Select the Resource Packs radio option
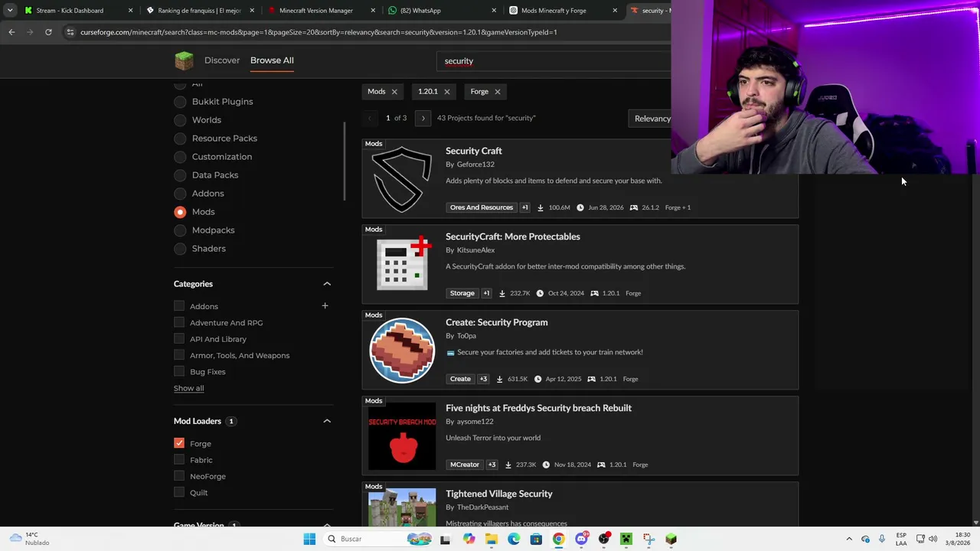Image resolution: width=980 pixels, height=551 pixels. tap(180, 139)
